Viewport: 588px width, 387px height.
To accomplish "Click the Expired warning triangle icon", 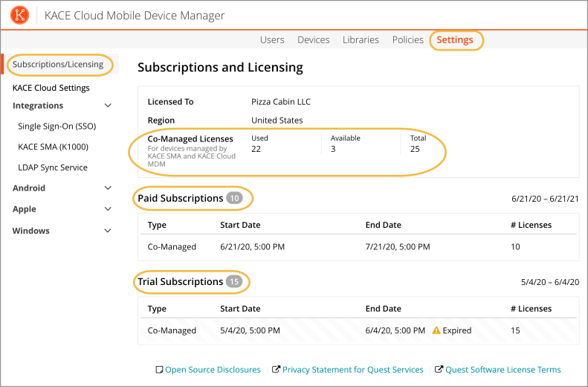I will pyautogui.click(x=436, y=330).
